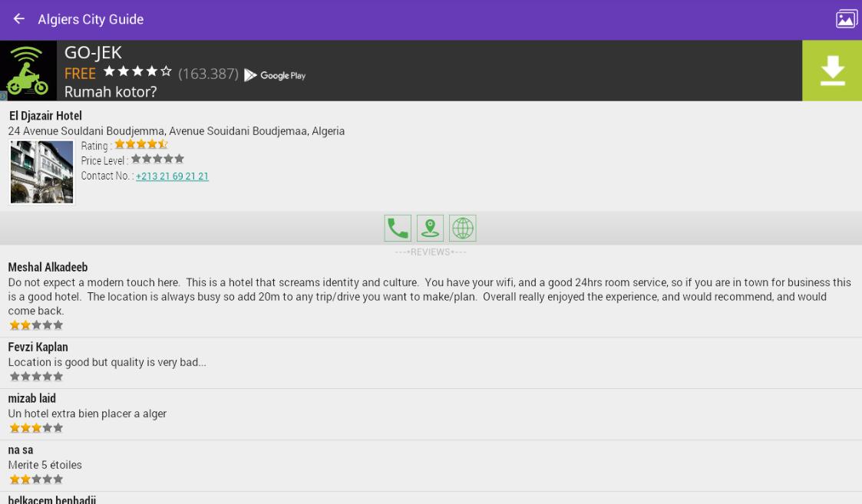
Task: Select reviewer name Fevzi Kaplan
Action: pyautogui.click(x=38, y=347)
